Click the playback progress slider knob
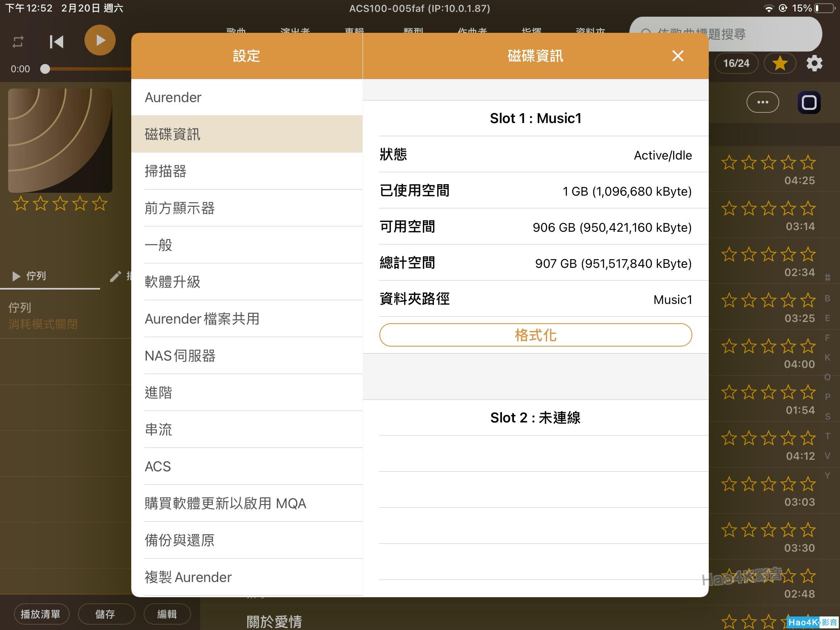This screenshot has width=840, height=630. pyautogui.click(x=45, y=69)
